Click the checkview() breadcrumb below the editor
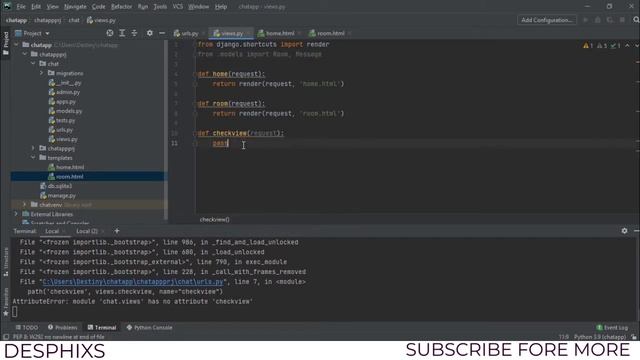The image size is (640, 360). (x=215, y=220)
